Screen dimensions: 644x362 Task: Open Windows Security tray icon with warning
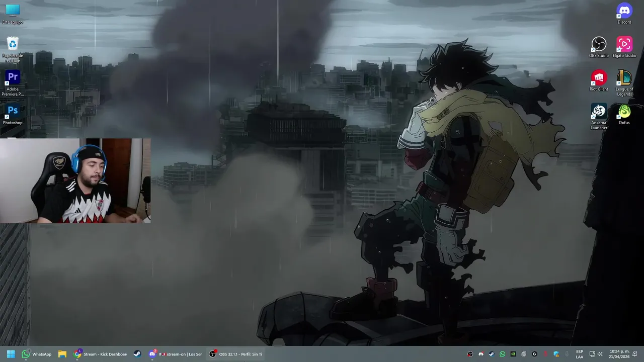coord(556,354)
